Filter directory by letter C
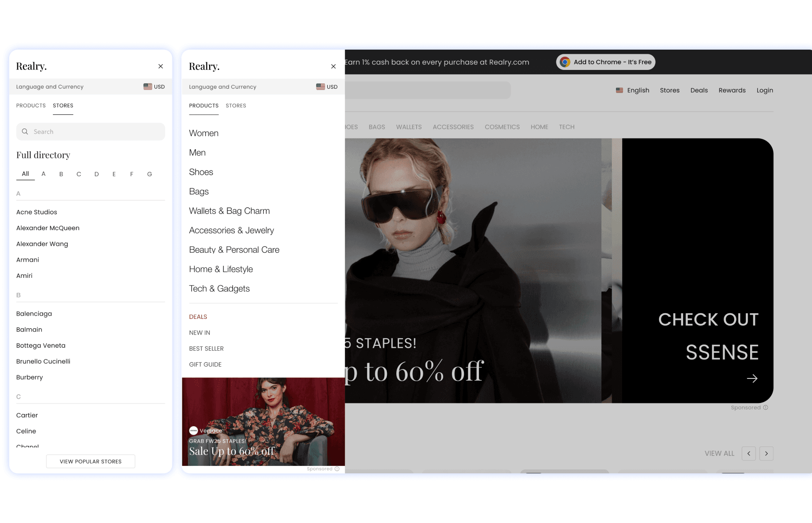Screen dimensions: 812x523 79,174
